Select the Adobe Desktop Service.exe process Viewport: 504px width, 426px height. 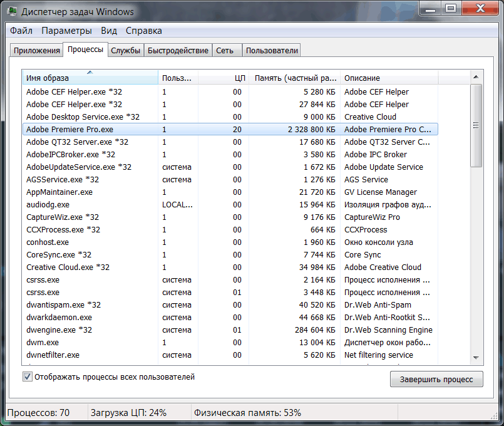tap(230, 117)
